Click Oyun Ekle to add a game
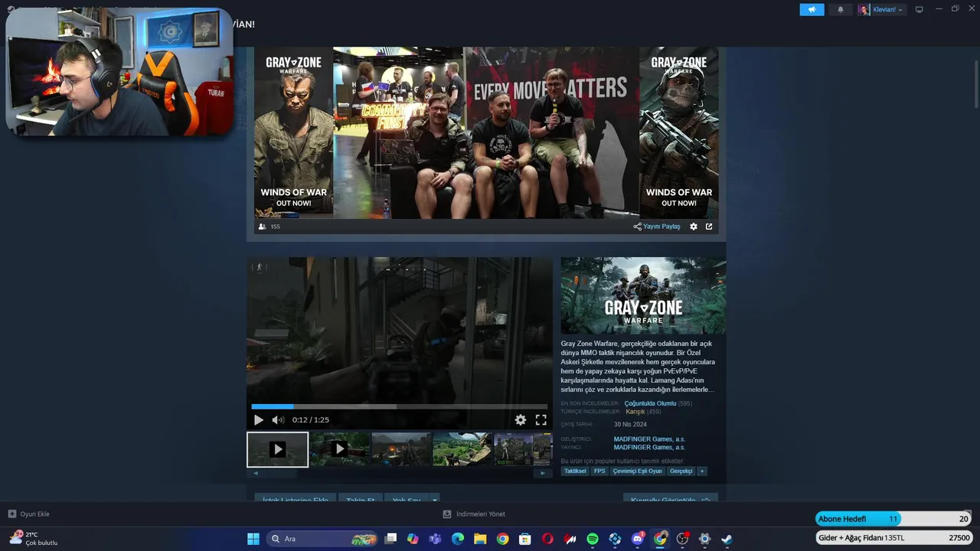Viewport: 980px width, 551px height. point(29,514)
